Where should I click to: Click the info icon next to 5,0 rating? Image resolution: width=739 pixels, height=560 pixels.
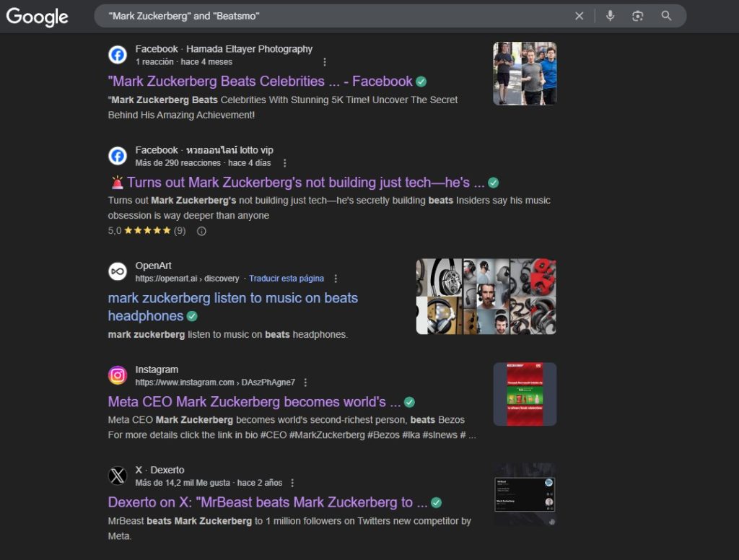[201, 231]
